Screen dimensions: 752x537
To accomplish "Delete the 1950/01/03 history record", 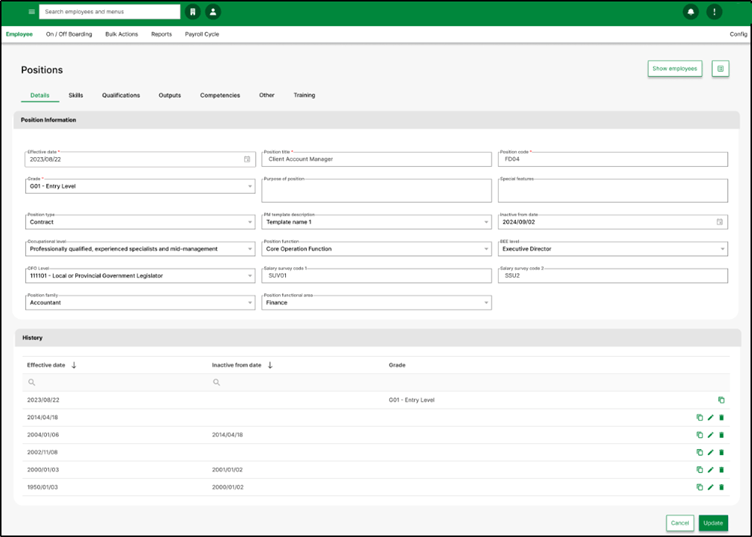I will tap(721, 487).
